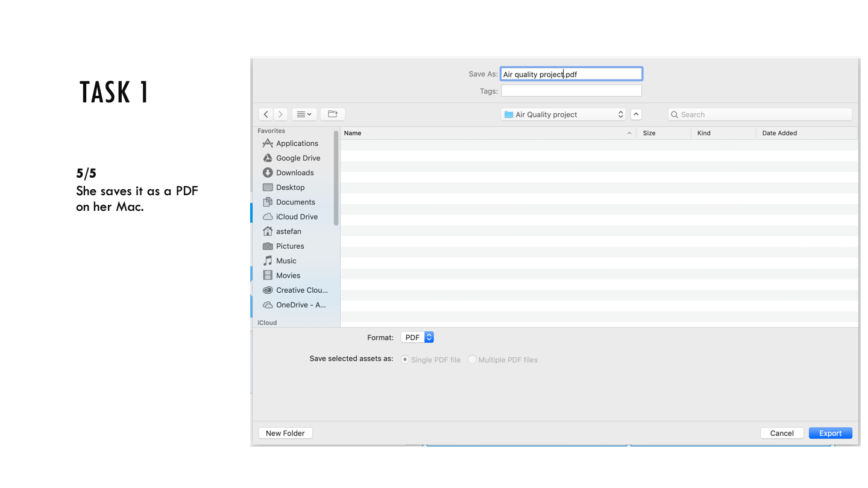Select the Single PDF file radio option
Image resolution: width=868 pixels, height=488 pixels.
[431, 360]
